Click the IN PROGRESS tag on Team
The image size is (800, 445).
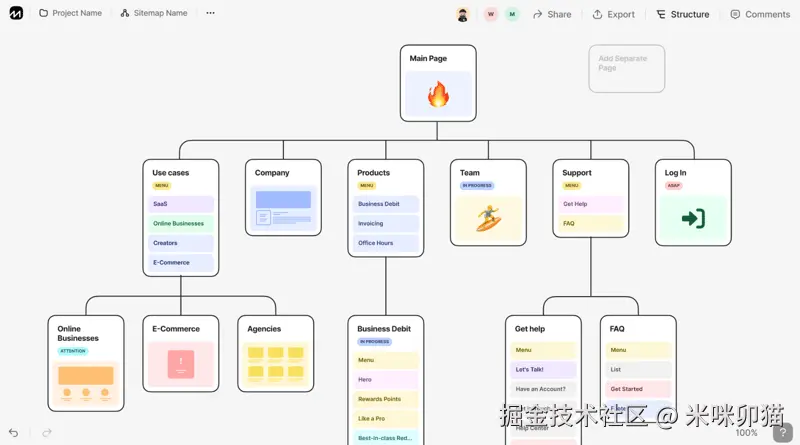tap(477, 186)
